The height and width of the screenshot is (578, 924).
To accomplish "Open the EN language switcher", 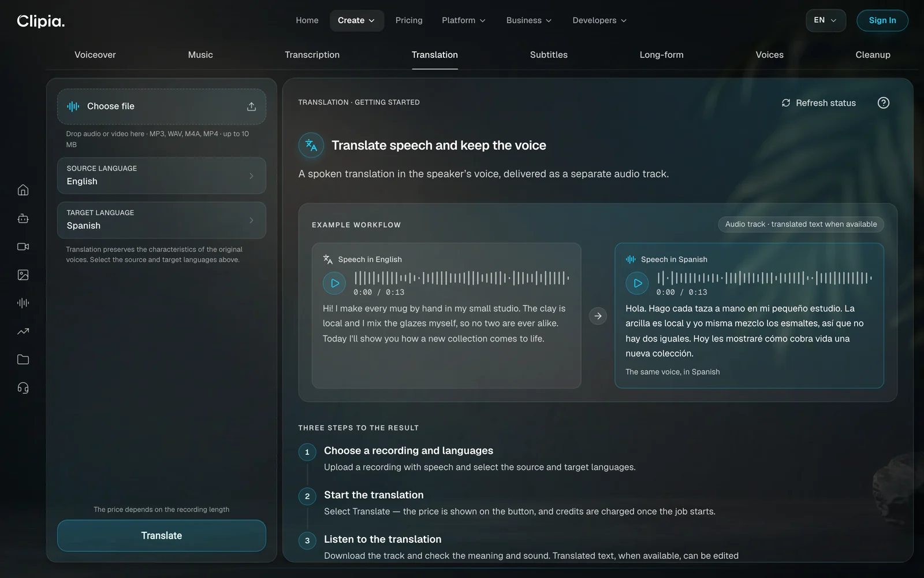I will 826,20.
